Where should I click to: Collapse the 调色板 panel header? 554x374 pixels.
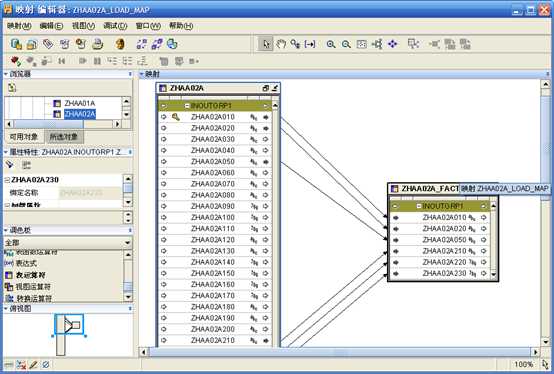click(6, 230)
